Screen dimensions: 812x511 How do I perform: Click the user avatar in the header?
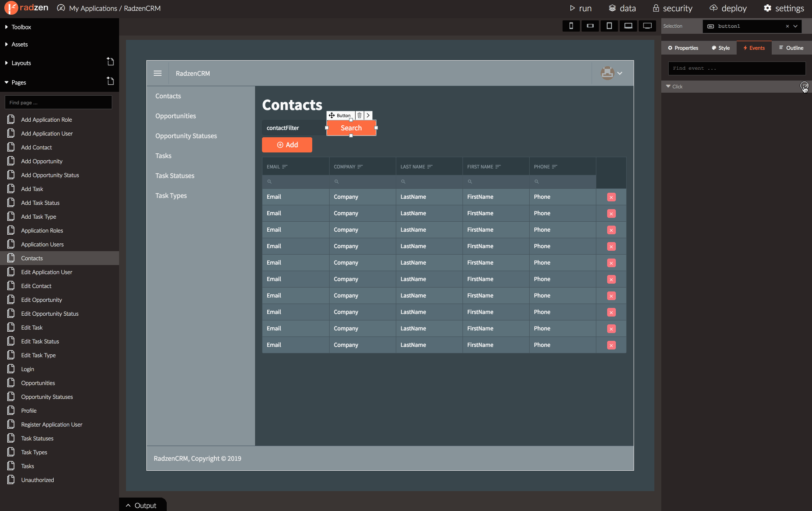tap(607, 73)
